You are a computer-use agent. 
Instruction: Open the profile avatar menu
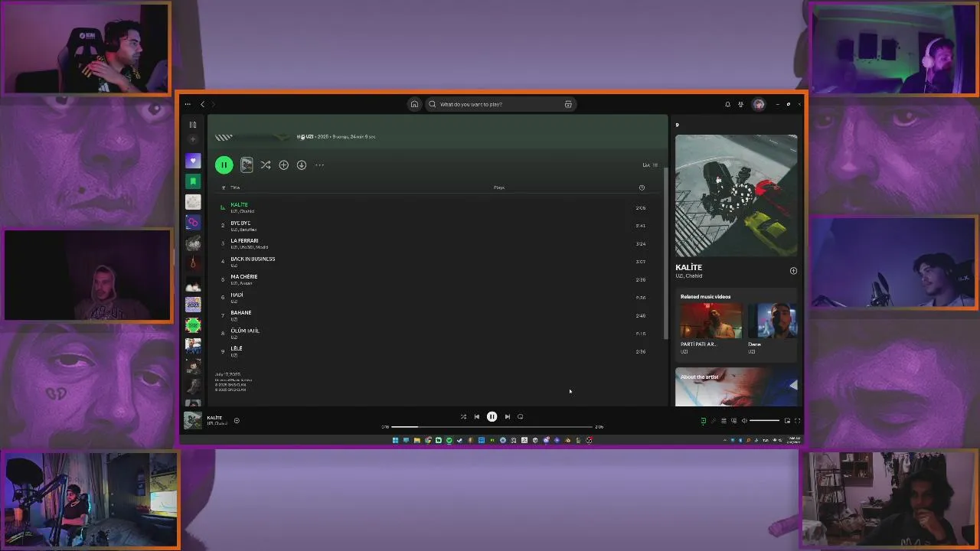[x=759, y=104]
